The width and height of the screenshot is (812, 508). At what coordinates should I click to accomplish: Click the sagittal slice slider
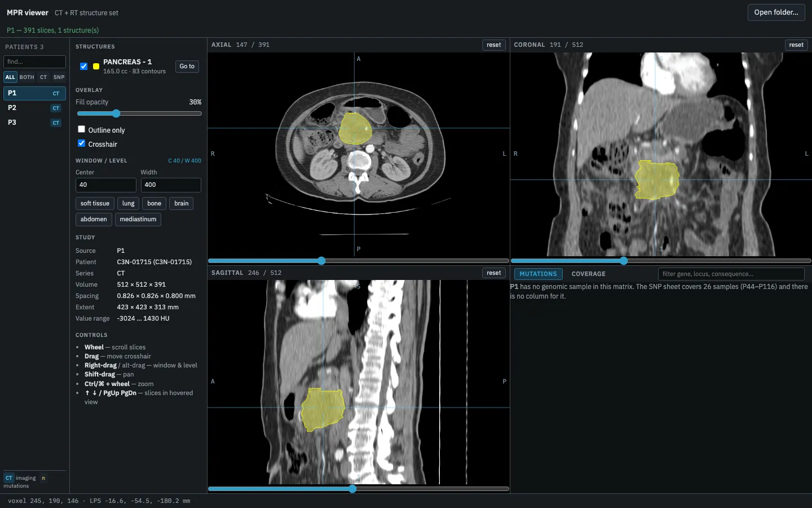point(359,489)
